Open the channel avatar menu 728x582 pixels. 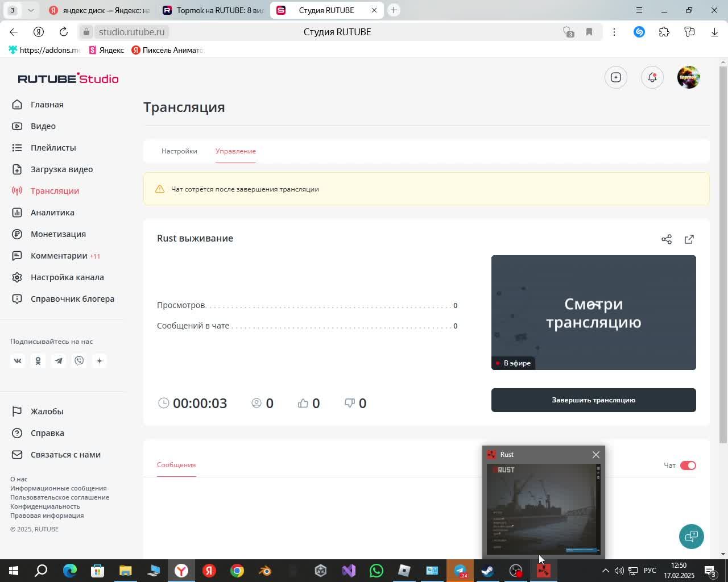click(688, 77)
